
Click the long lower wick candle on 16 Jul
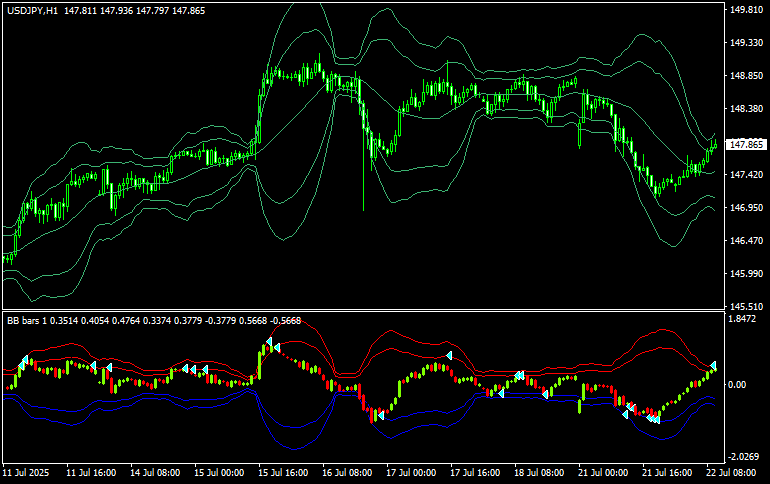pyautogui.click(x=363, y=155)
